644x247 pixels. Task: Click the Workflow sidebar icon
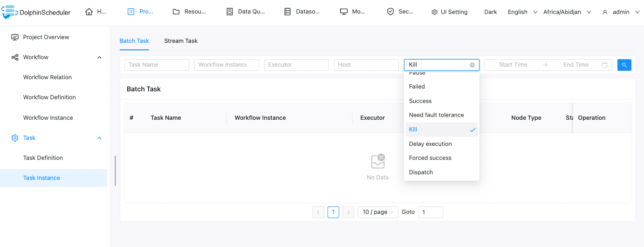coord(15,57)
